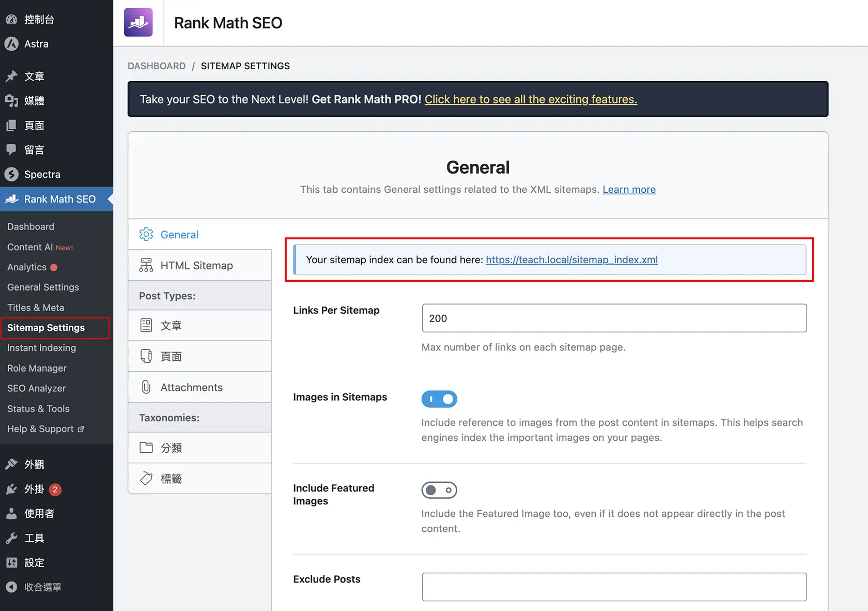Click external link icon beside Help & Support
Viewport: 868px width, 611px height.
coord(81,429)
